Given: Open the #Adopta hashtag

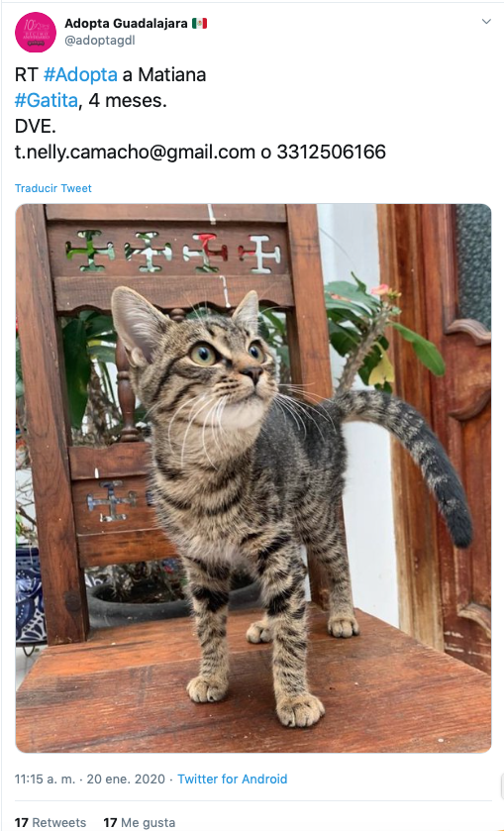Looking at the screenshot, I should click(x=80, y=74).
